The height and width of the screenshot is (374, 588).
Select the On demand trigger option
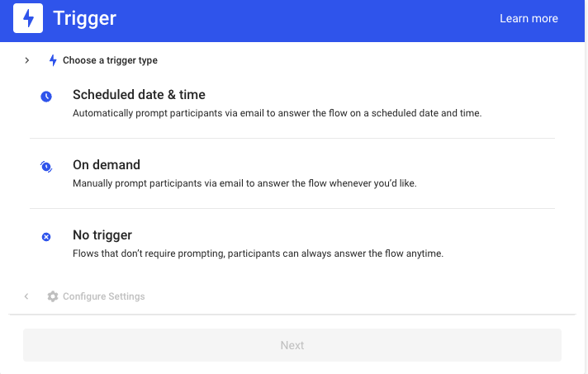click(x=292, y=174)
